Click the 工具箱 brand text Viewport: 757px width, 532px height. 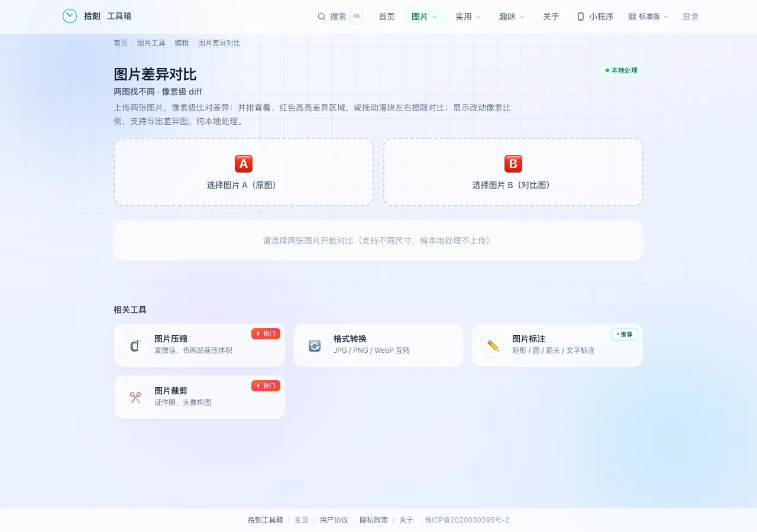coord(119,16)
